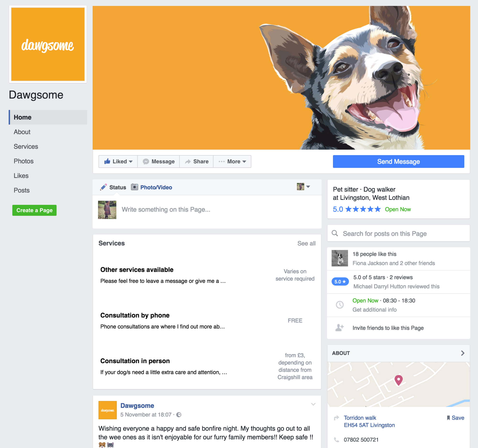Click Get additional info link

click(x=374, y=310)
